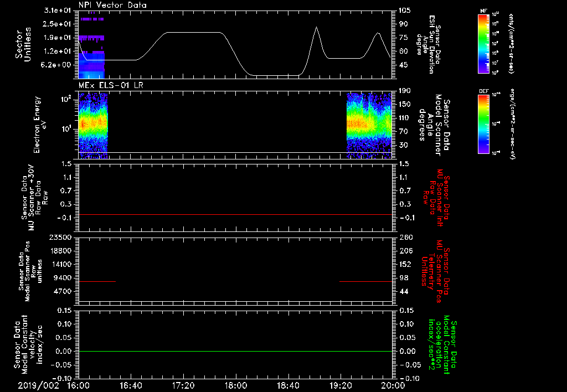Click the ELS spectrogram block starting at 16:00
Screen dimensions: 567x392
click(93, 125)
